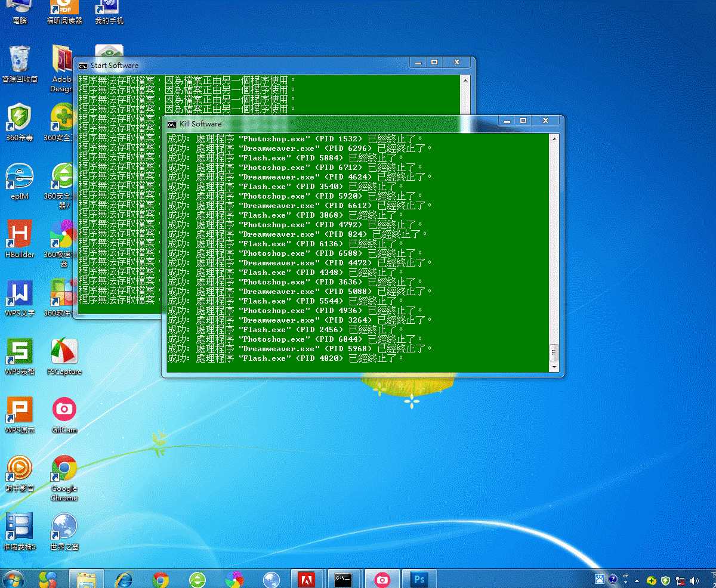
Task: Open the film-strip video app desktop shortcut
Action: click(20, 531)
